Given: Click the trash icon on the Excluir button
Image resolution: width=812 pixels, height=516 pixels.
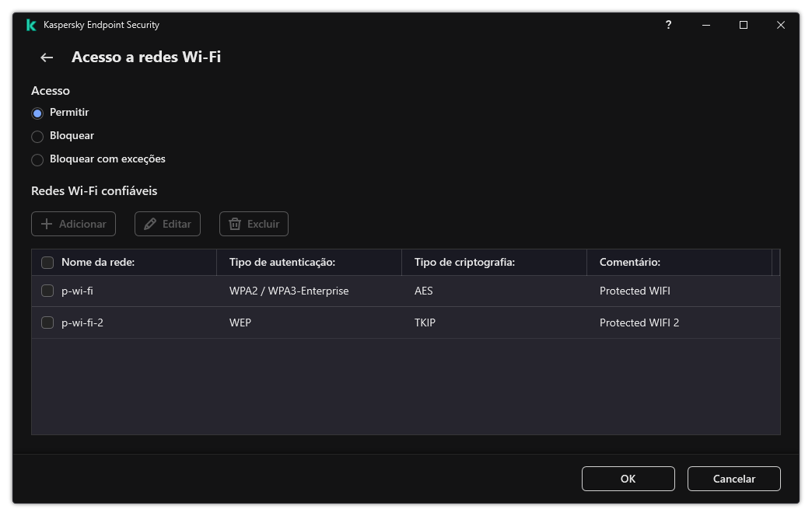Looking at the screenshot, I should pos(235,224).
